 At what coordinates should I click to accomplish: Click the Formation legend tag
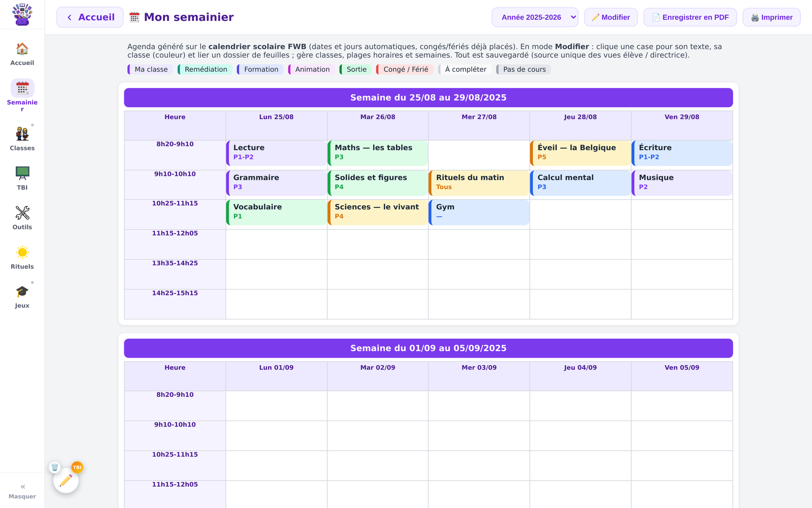[260, 70]
